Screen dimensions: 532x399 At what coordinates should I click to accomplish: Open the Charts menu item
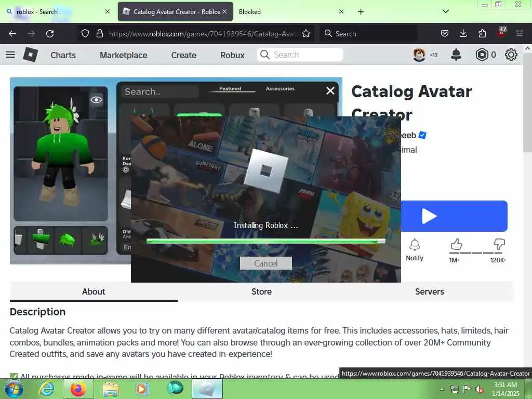(x=63, y=55)
